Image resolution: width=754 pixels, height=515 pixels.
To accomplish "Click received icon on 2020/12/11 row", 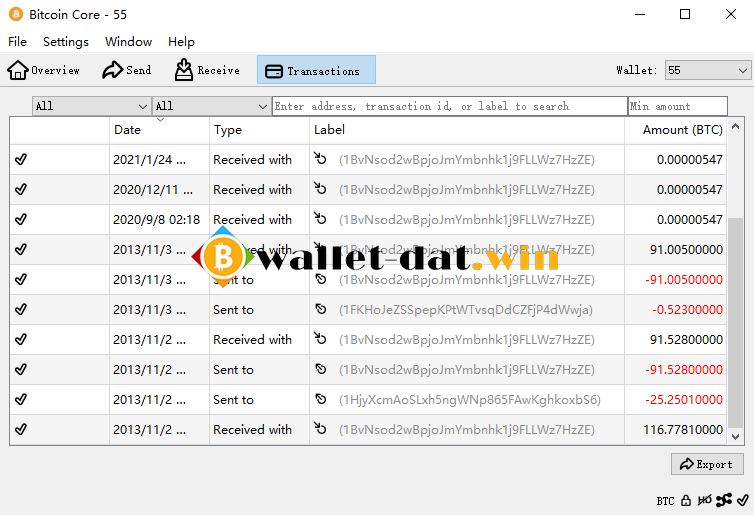I will pos(320,188).
